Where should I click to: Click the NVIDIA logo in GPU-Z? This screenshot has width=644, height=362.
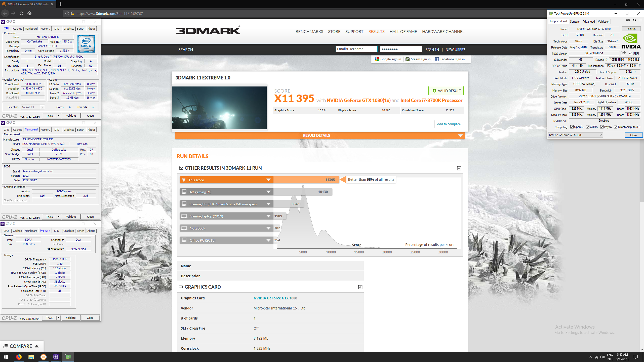pyautogui.click(x=631, y=41)
